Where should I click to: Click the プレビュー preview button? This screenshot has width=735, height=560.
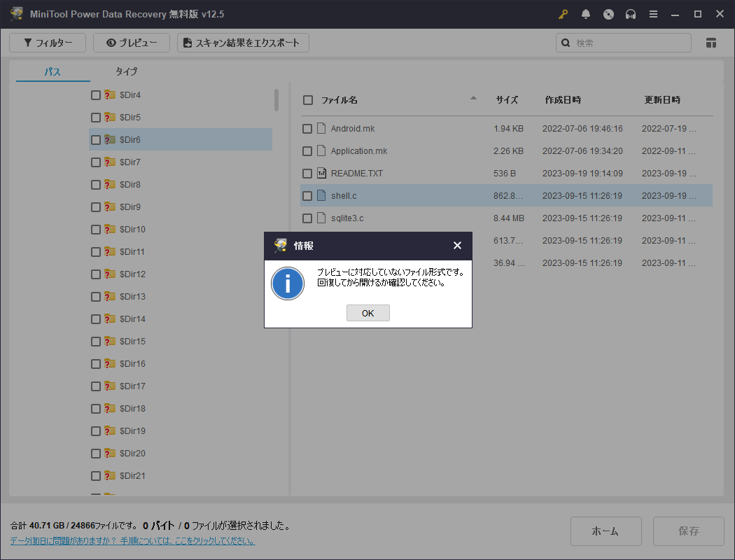[132, 43]
